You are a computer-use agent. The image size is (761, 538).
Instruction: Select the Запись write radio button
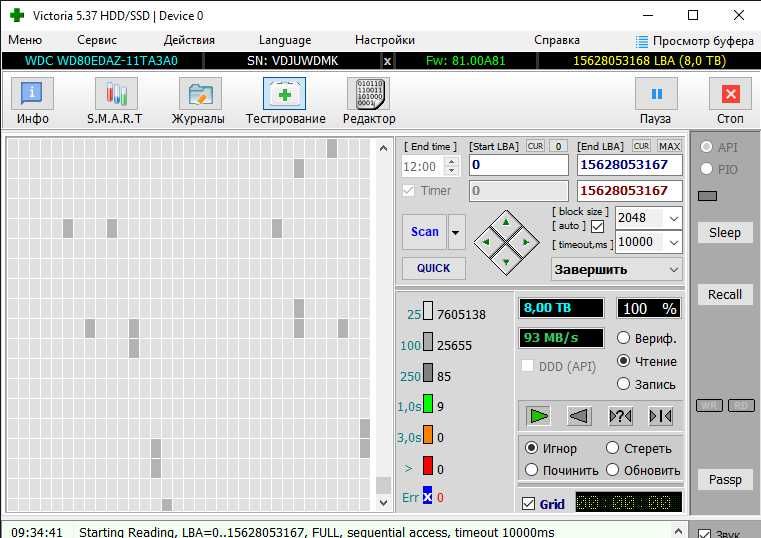click(x=623, y=384)
